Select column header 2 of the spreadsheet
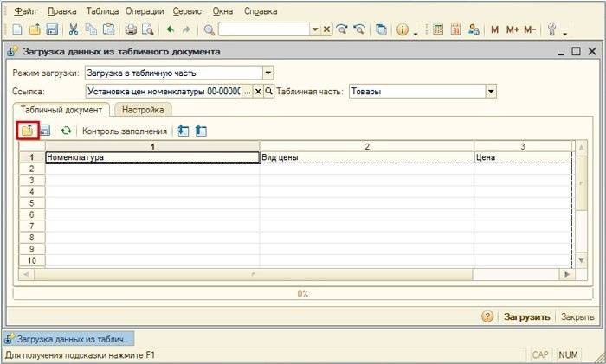 [367, 146]
